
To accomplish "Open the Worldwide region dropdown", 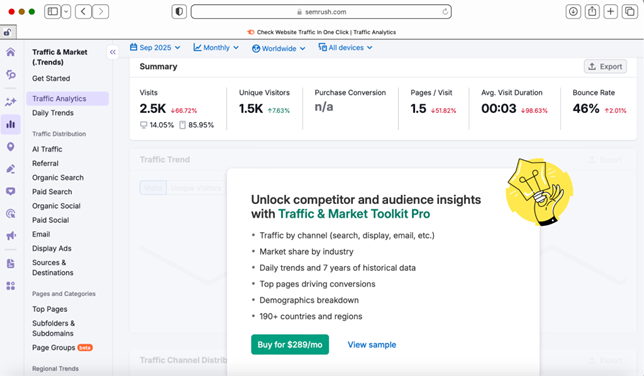I will [x=278, y=48].
